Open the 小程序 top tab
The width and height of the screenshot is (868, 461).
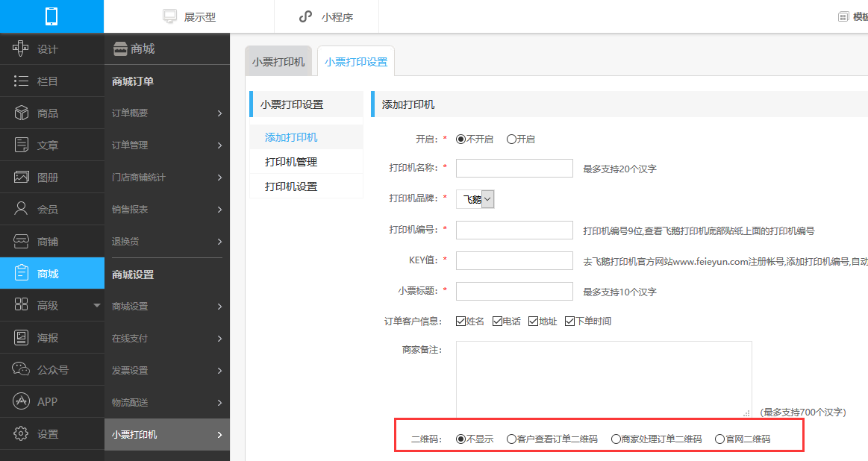[327, 16]
